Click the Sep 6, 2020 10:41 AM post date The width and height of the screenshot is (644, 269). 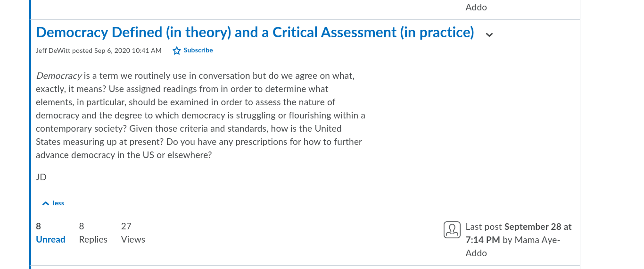pos(128,50)
